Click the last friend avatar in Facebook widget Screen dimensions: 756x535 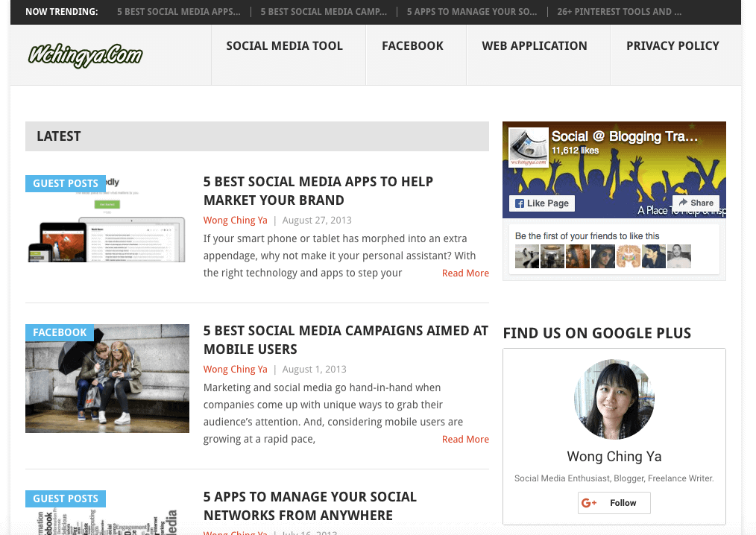click(x=679, y=256)
